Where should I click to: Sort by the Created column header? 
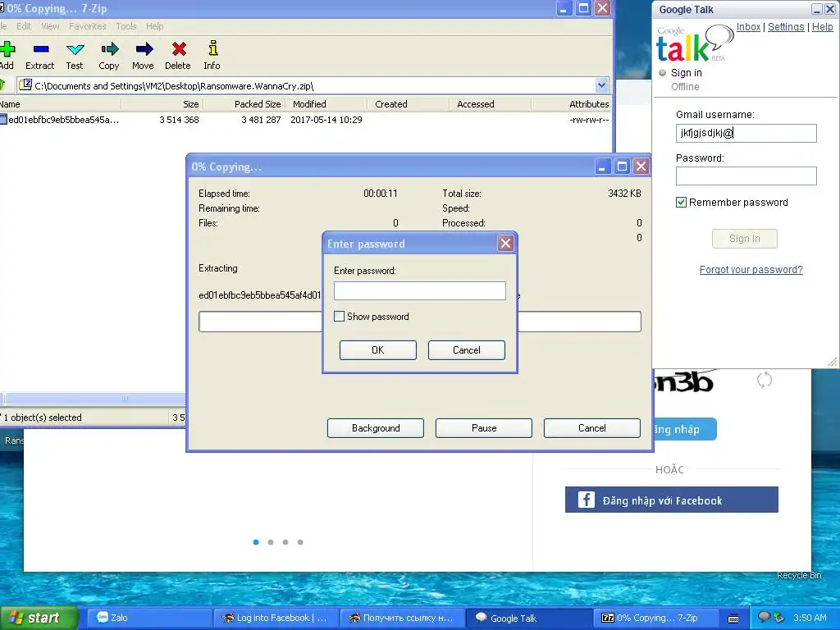[409, 104]
